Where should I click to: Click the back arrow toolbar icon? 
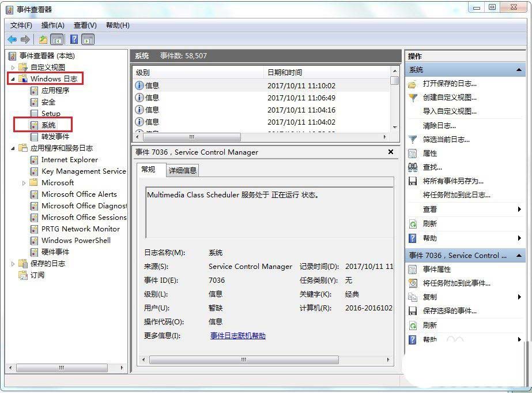[12, 39]
